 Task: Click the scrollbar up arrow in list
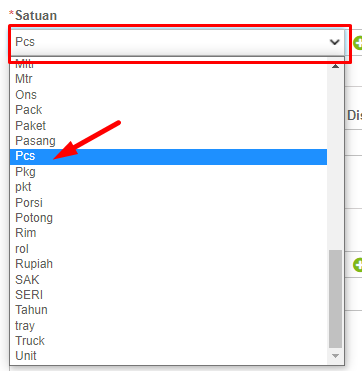(x=335, y=67)
